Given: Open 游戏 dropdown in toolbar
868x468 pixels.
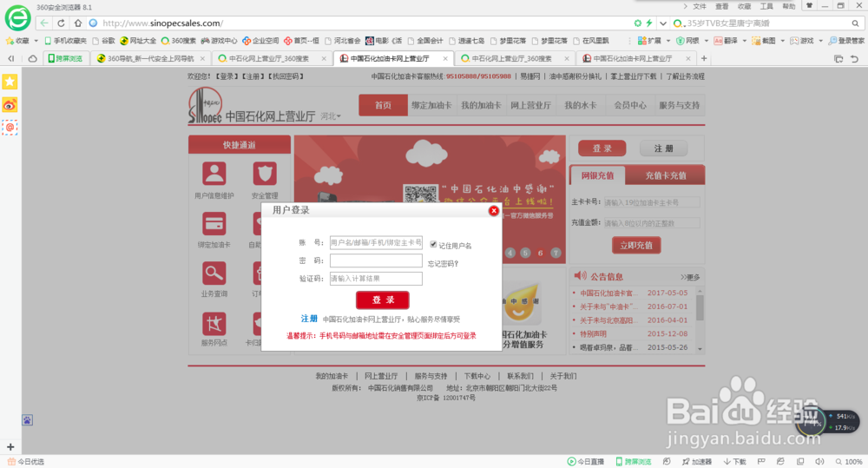Looking at the screenshot, I should click(806, 41).
